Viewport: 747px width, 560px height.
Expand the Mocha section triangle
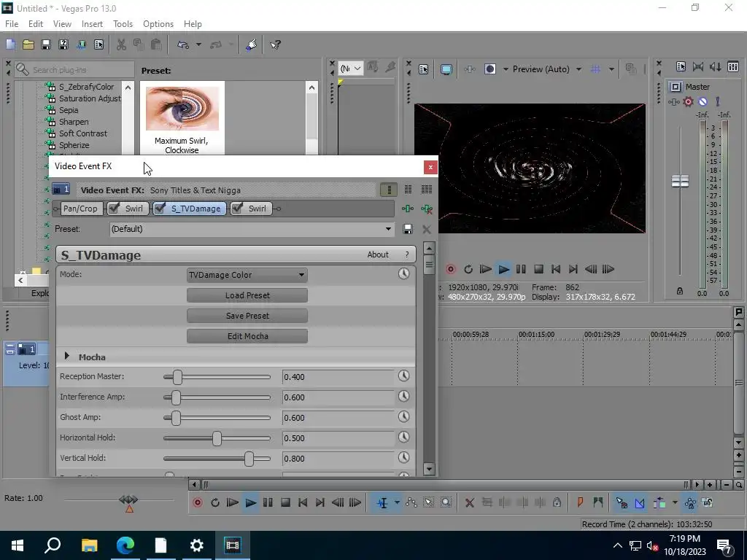[66, 356]
